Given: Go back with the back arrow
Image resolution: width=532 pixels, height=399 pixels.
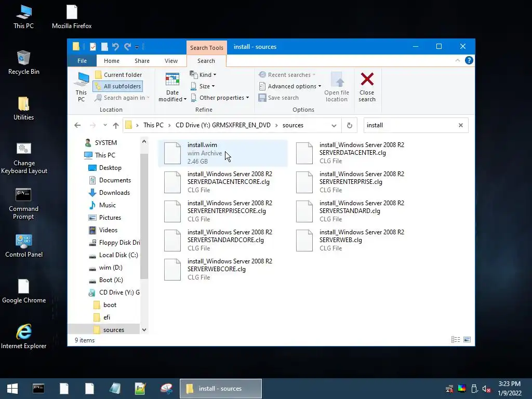Looking at the screenshot, I should tap(77, 125).
